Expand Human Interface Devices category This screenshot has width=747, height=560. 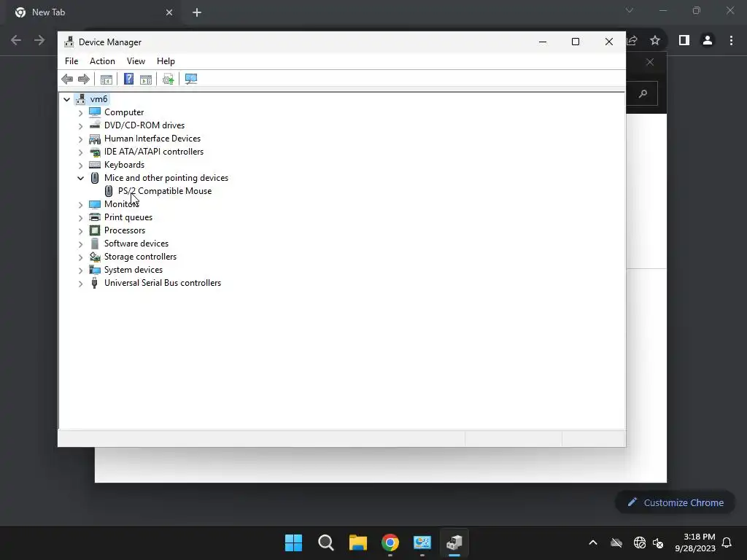pos(80,139)
